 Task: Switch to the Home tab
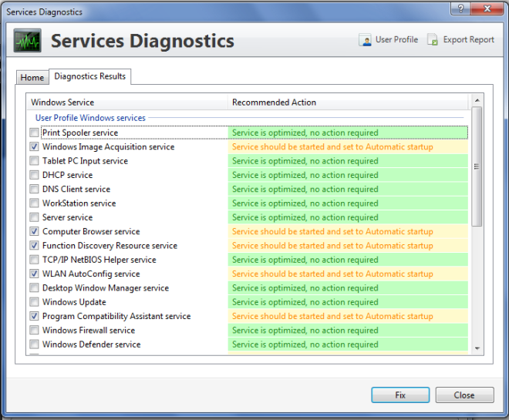(x=32, y=78)
